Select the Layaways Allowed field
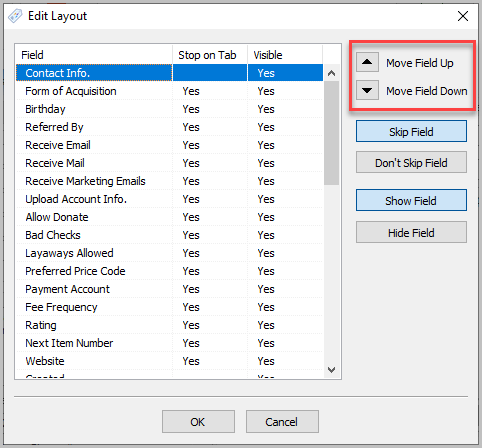 pyautogui.click(x=169, y=253)
